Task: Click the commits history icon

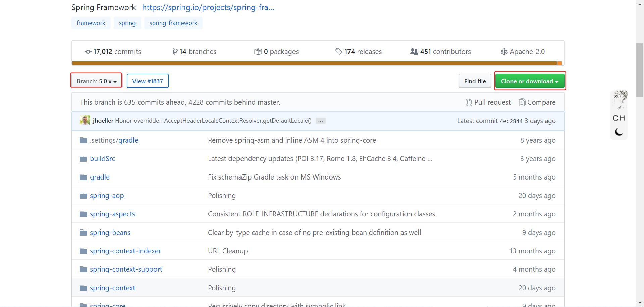Action: click(x=88, y=52)
